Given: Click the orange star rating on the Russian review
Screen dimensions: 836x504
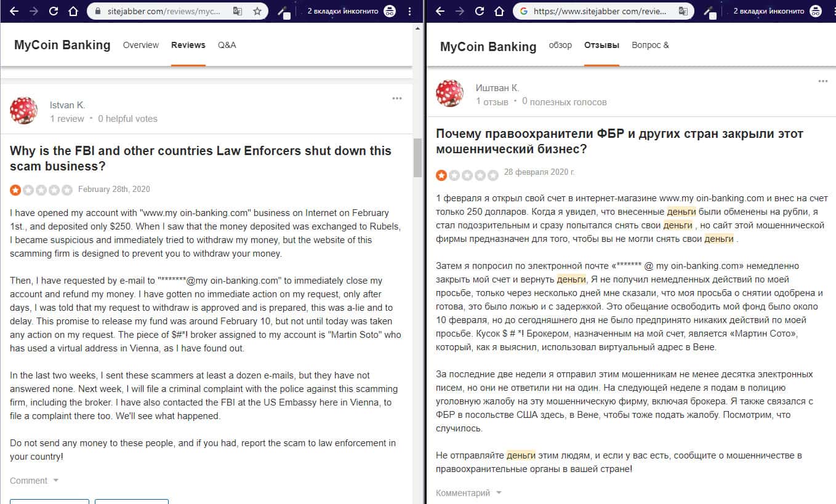Looking at the screenshot, I should click(441, 175).
